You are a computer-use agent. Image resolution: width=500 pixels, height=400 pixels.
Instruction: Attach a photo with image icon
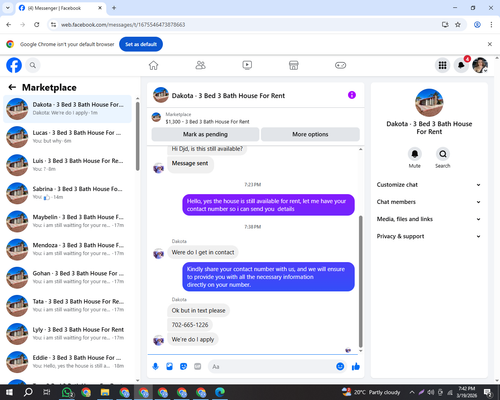tap(169, 367)
